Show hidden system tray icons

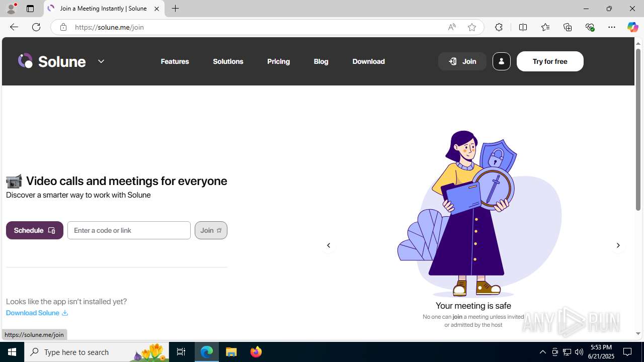pos(542,352)
